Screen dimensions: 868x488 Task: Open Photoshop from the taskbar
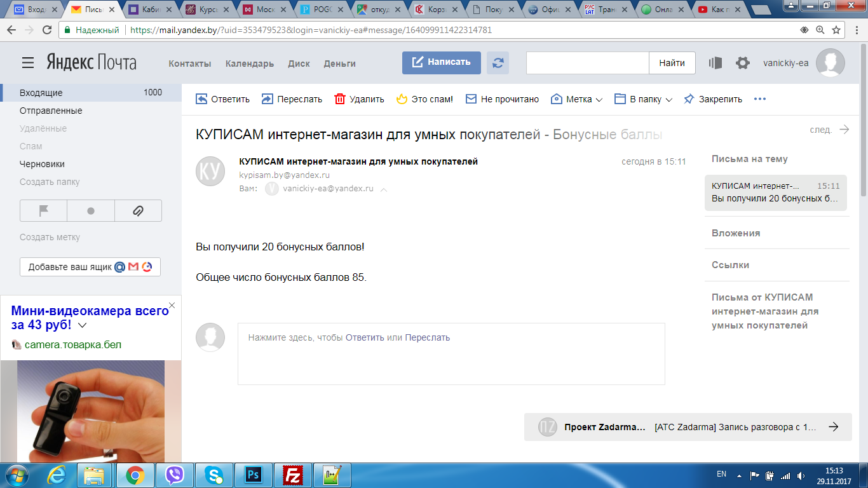[x=254, y=475]
